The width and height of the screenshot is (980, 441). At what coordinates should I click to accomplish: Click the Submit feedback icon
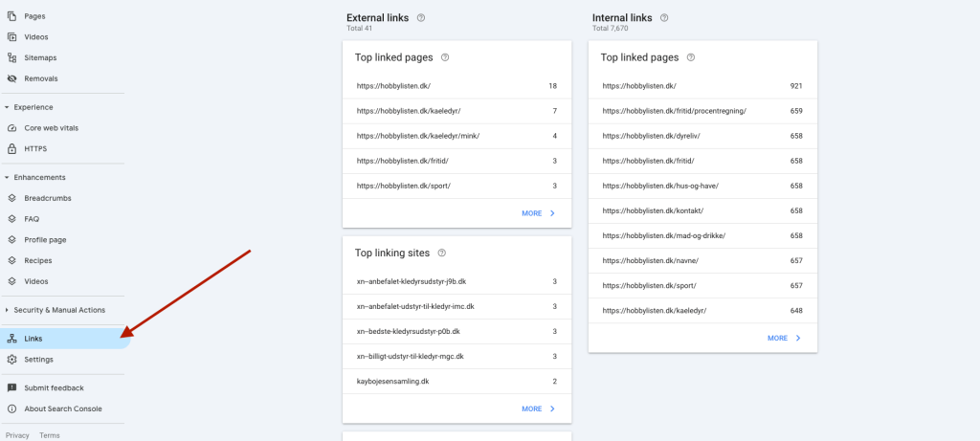pyautogui.click(x=11, y=387)
